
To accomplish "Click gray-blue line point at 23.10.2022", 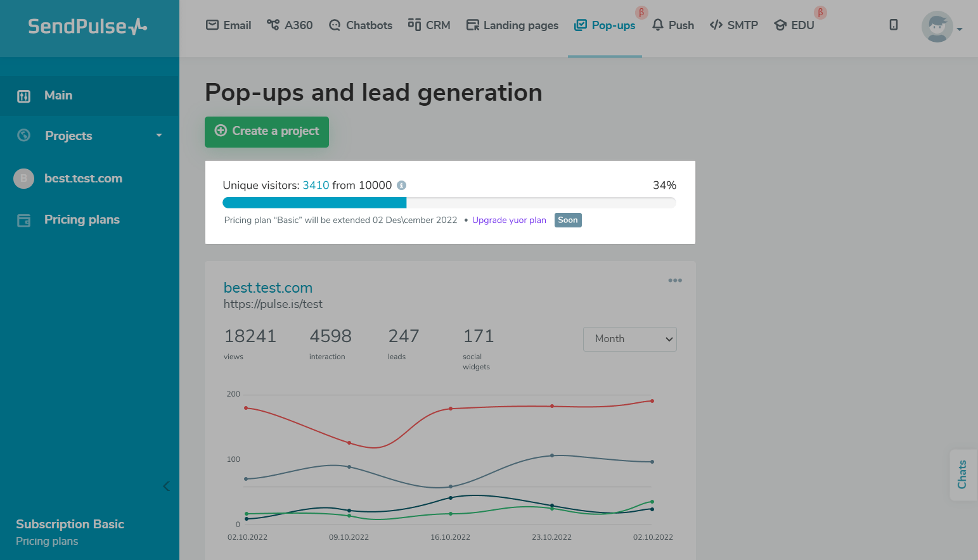I will click(552, 455).
